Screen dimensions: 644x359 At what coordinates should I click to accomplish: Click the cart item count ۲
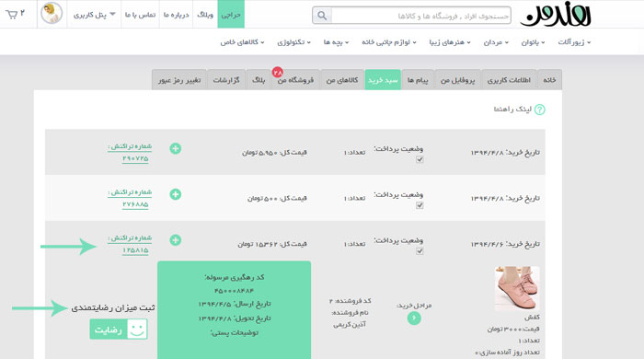click(23, 13)
